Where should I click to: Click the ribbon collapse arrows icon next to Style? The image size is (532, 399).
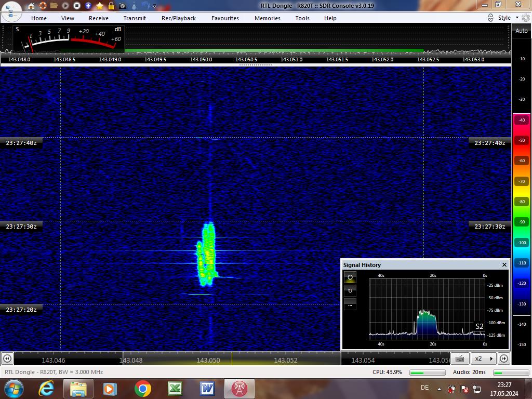pos(490,18)
